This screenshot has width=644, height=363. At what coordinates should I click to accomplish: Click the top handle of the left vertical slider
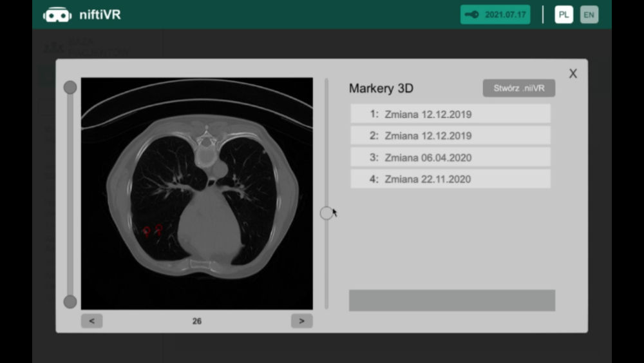coord(70,87)
